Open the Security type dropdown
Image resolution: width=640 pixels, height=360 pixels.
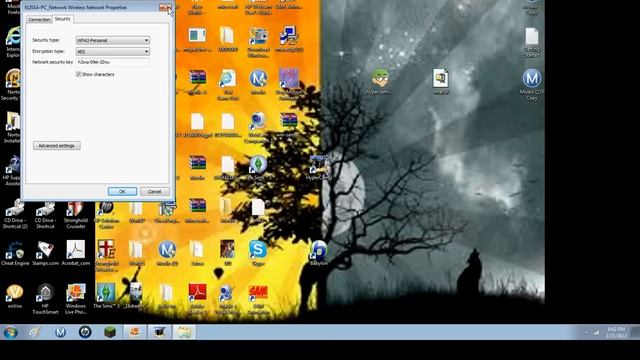113,40
